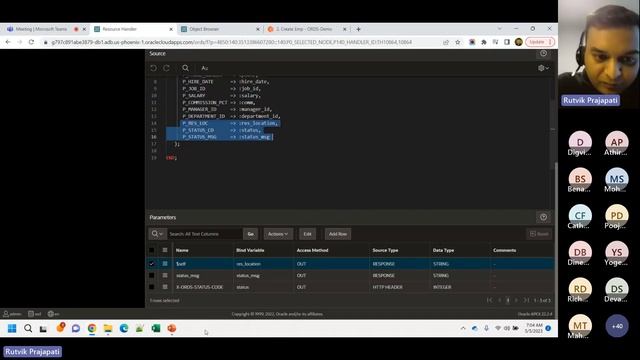The width and height of the screenshot is (640, 360).
Task: Open row actions menu for X-ORDS-STATUS-CODE row
Action: [165, 287]
